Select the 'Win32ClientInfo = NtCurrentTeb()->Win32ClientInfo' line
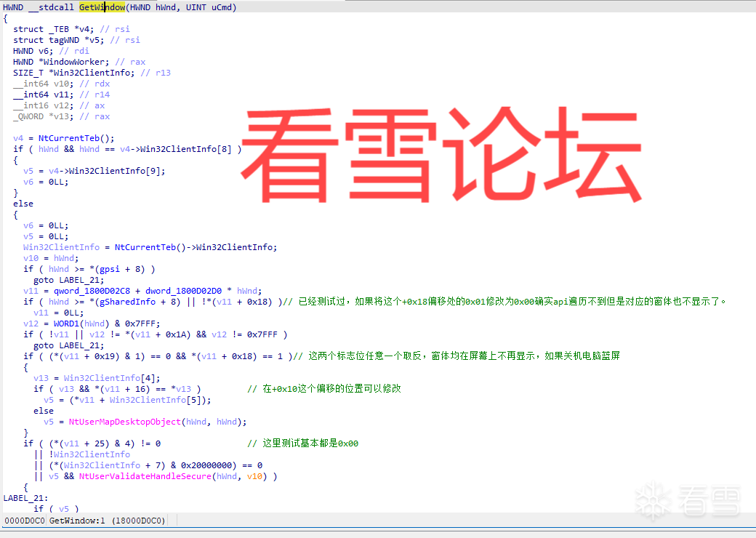756x538 pixels. click(150, 246)
